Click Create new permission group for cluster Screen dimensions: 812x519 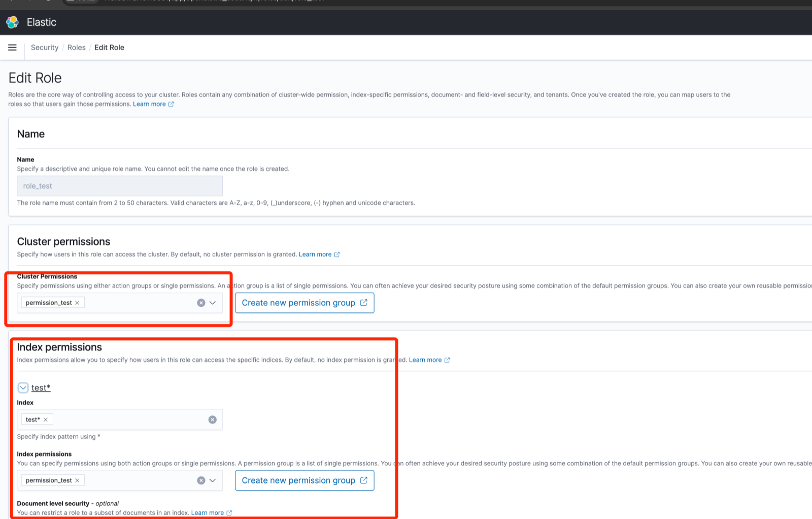pyautogui.click(x=304, y=303)
